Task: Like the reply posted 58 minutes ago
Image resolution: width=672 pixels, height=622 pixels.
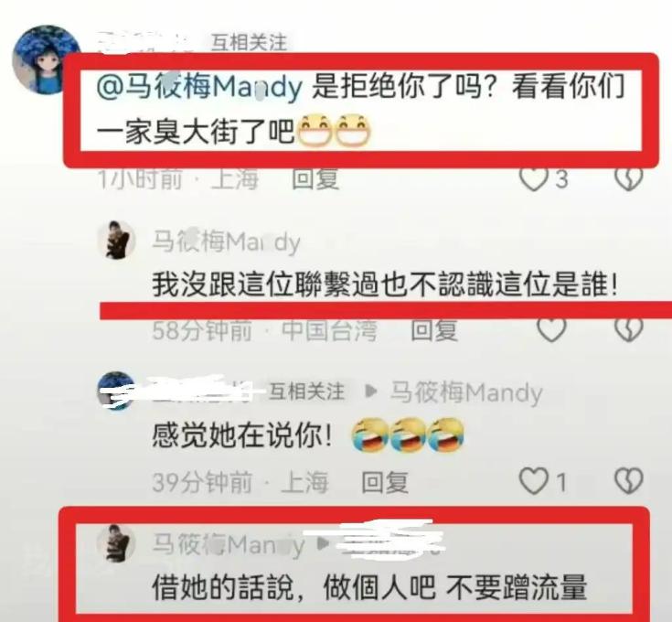Action: [551, 329]
